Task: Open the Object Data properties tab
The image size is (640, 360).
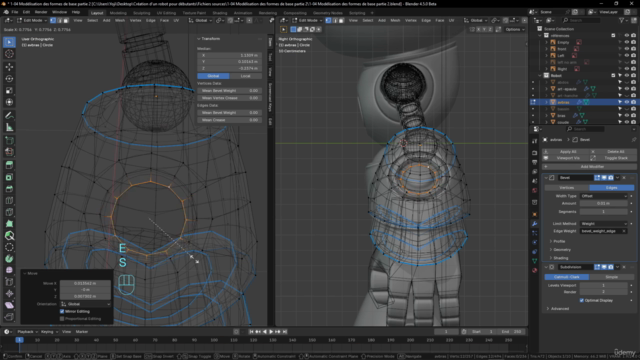Action: point(534,261)
